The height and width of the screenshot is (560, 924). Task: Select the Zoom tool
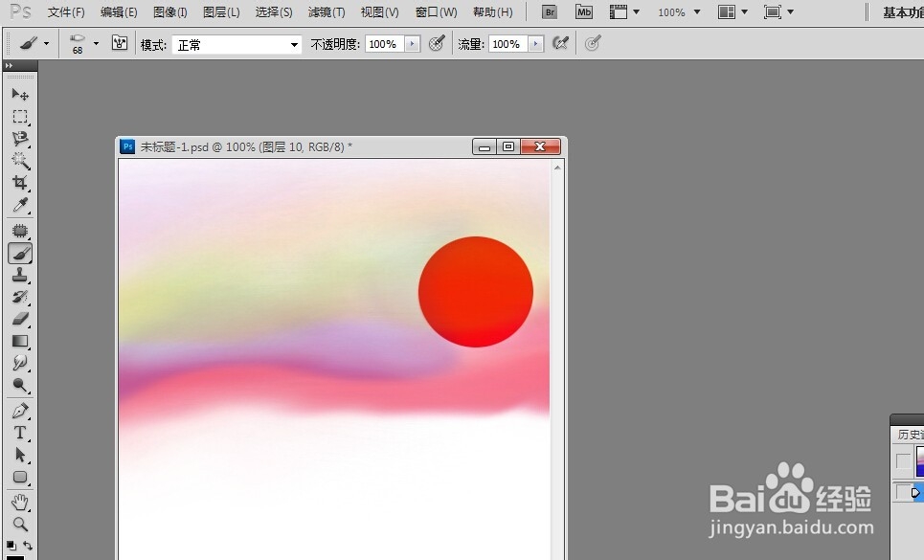click(x=20, y=524)
